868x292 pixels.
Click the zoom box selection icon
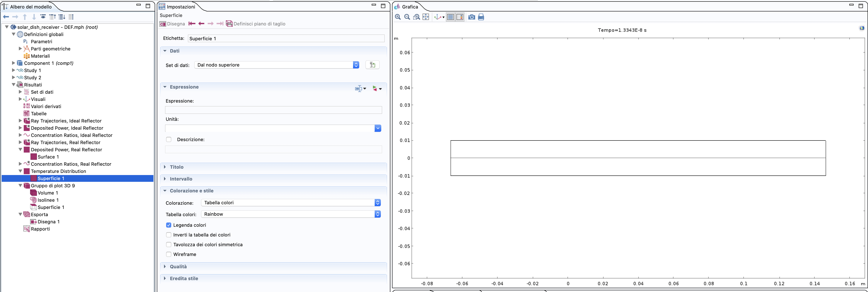coord(416,17)
